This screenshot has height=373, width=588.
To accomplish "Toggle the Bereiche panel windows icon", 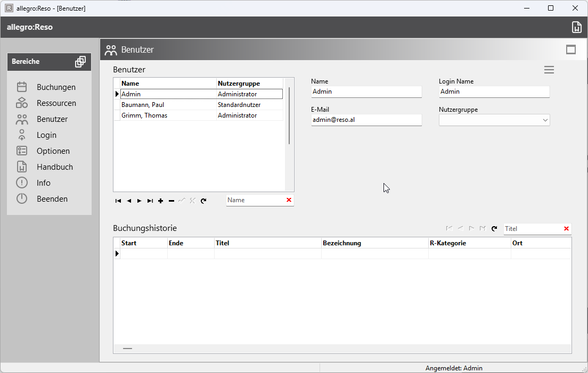I will pyautogui.click(x=80, y=62).
